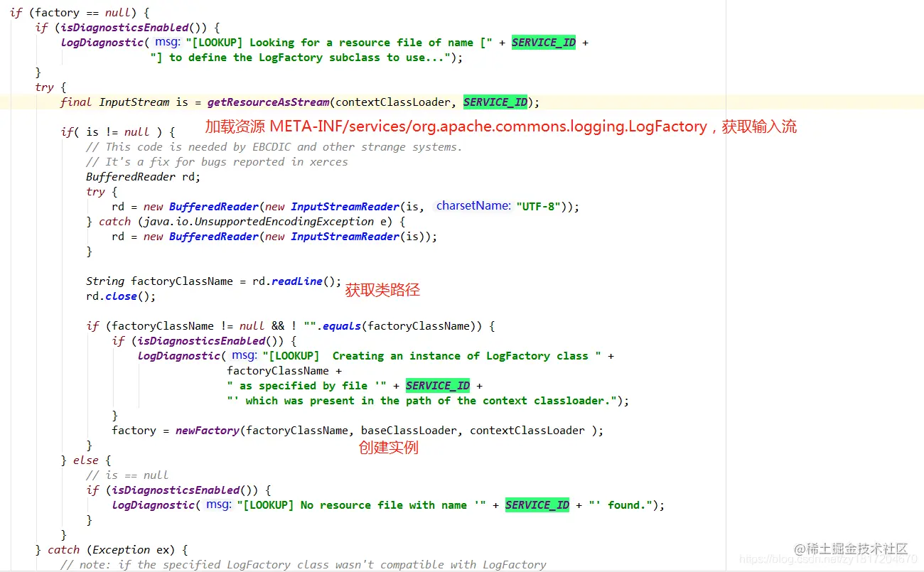Screen dimensions: 924x572
Task: Select the '[LOOKUP] Looking for a resource file' string
Action: click(x=340, y=43)
